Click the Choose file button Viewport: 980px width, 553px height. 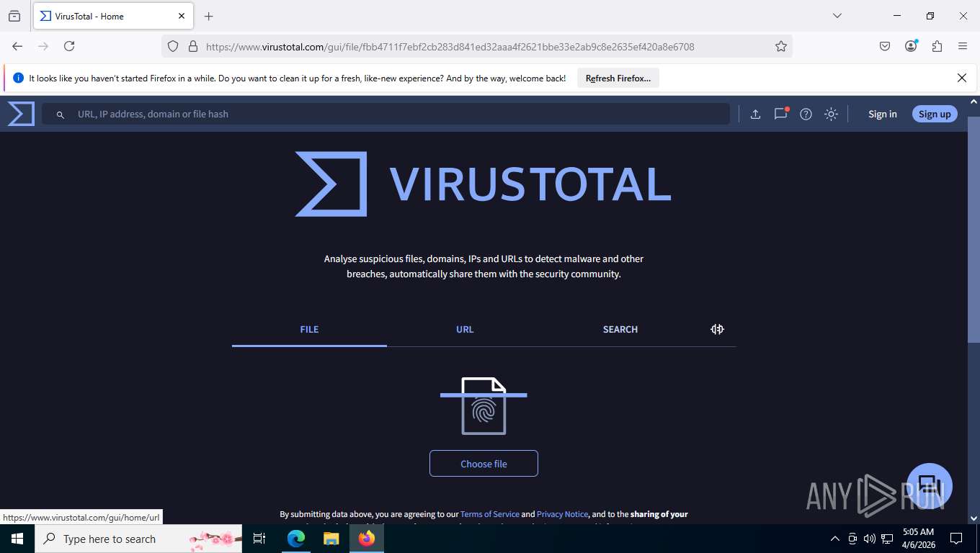pos(484,464)
